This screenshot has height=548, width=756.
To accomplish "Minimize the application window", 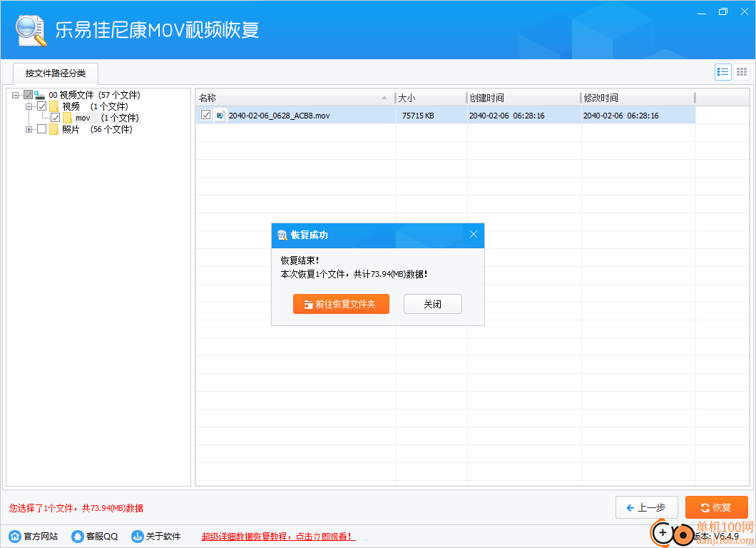I will click(702, 12).
